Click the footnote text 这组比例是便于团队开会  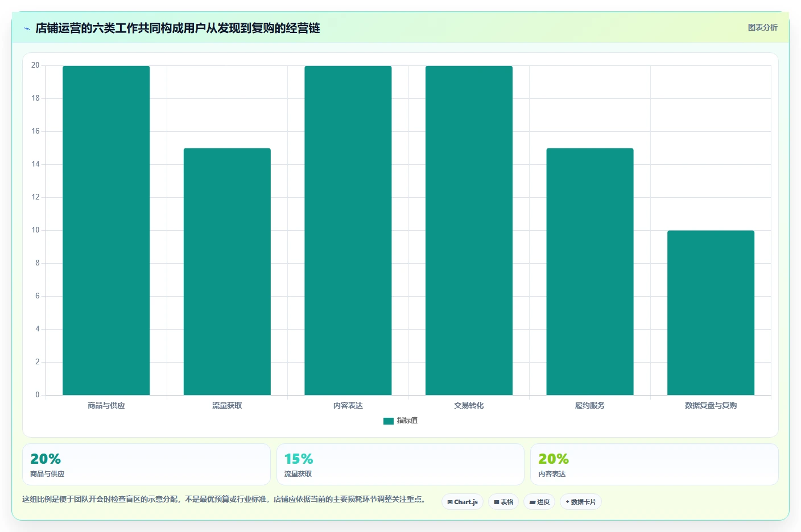(x=224, y=499)
